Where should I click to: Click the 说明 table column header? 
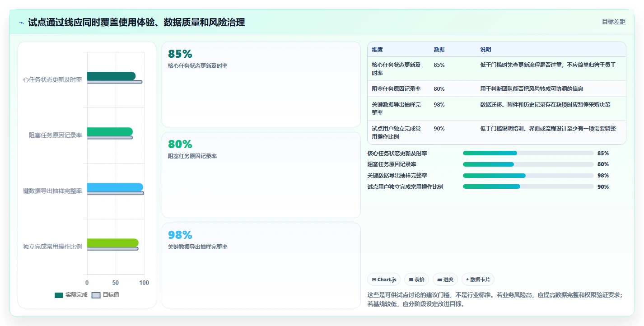click(x=485, y=50)
